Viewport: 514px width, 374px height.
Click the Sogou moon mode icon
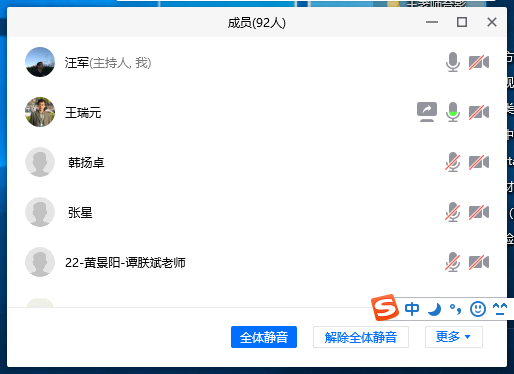tap(435, 309)
